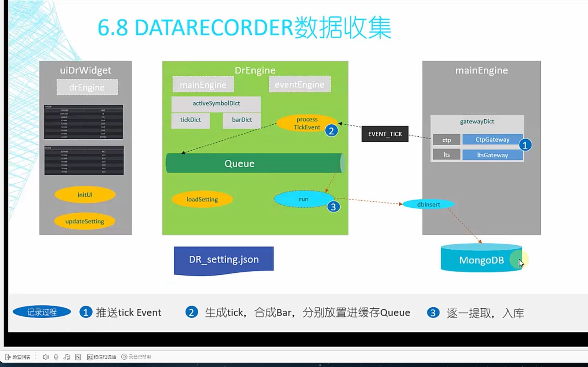Image resolution: width=588 pixels, height=367 pixels.
Task: Click the CtpGateway blue box
Action: [492, 140]
